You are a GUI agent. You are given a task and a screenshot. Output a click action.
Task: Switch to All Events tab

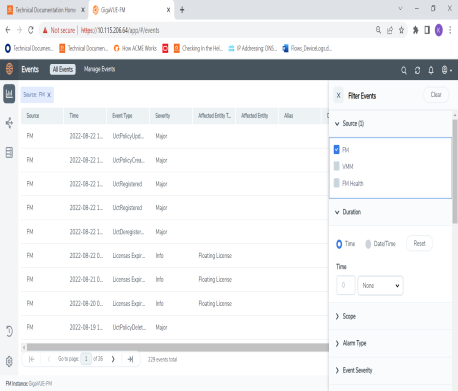tap(63, 69)
